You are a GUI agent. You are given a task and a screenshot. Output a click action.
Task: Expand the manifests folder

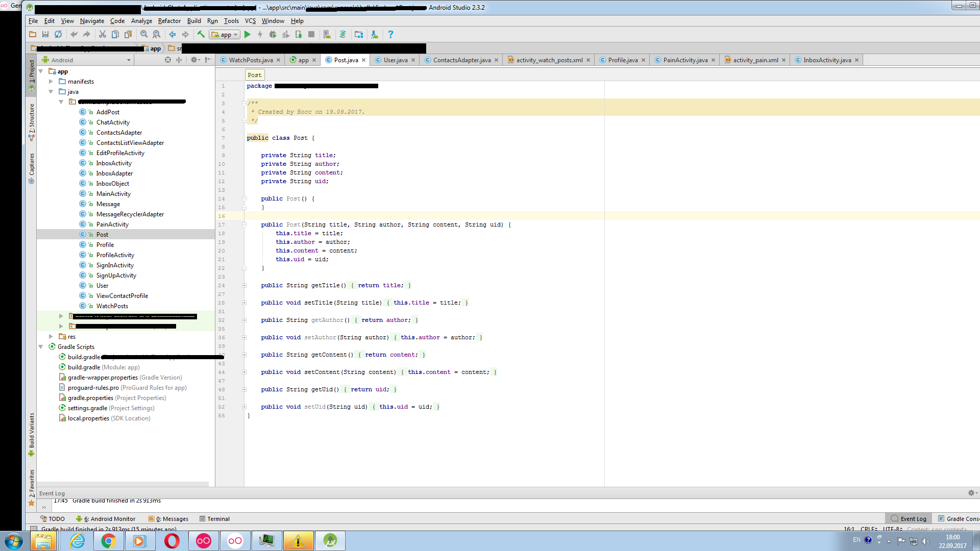point(51,82)
